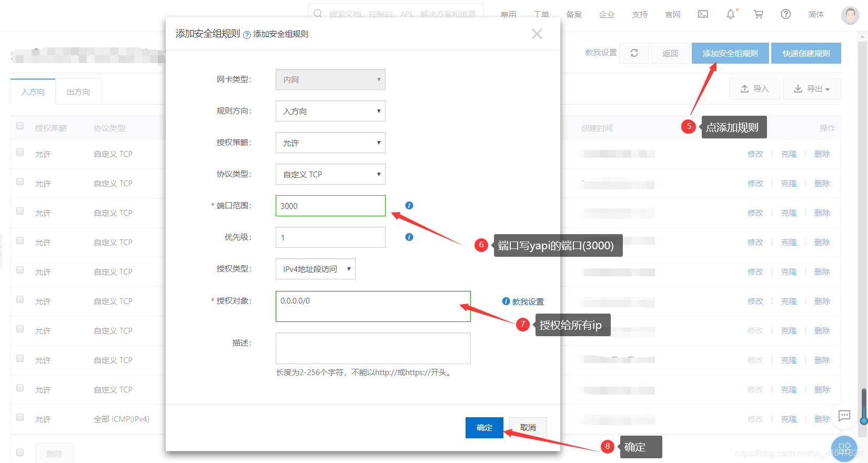Click the 导入 upload button
Image resolution: width=868 pixels, height=463 pixels.
click(x=754, y=89)
